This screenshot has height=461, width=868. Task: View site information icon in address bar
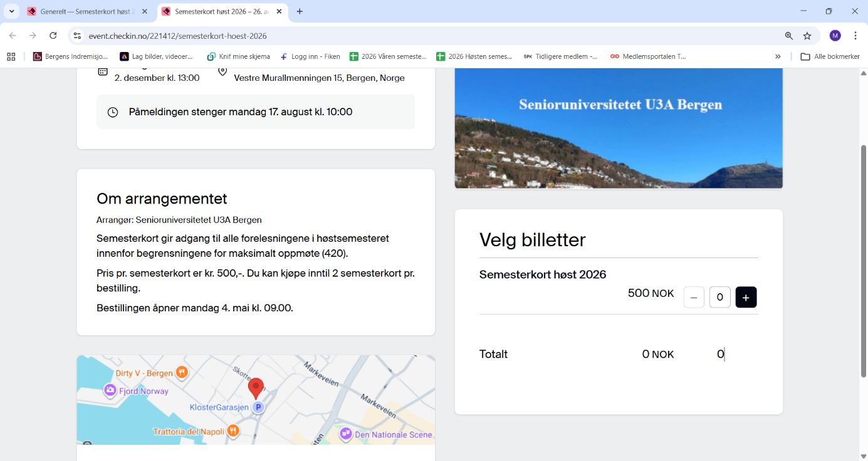coord(77,36)
